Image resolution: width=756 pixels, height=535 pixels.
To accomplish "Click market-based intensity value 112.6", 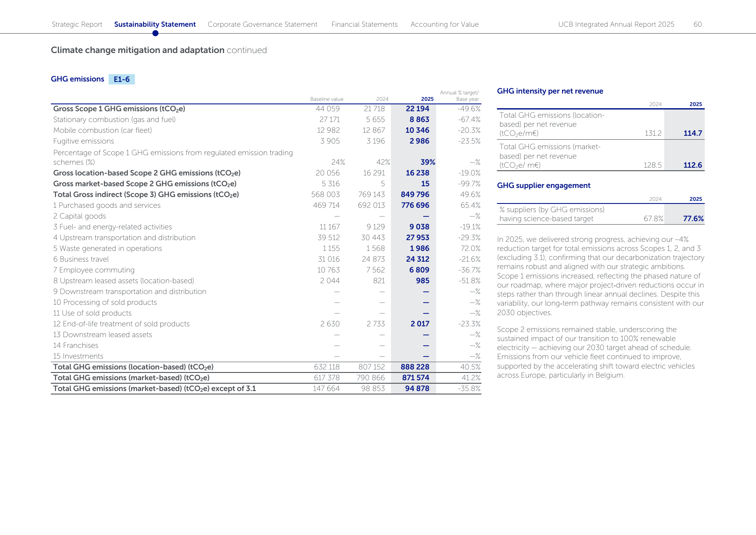I will pos(693,165).
